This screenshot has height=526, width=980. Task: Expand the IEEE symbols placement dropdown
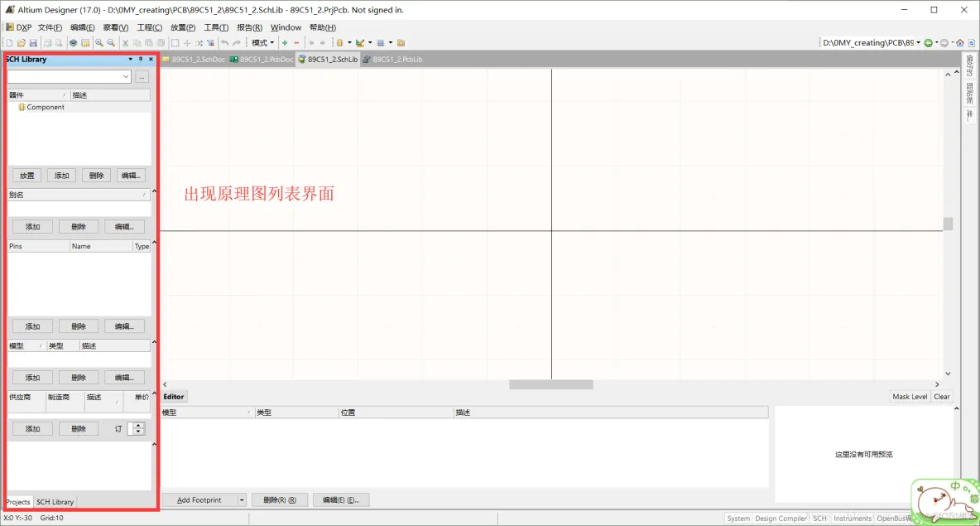coord(349,43)
